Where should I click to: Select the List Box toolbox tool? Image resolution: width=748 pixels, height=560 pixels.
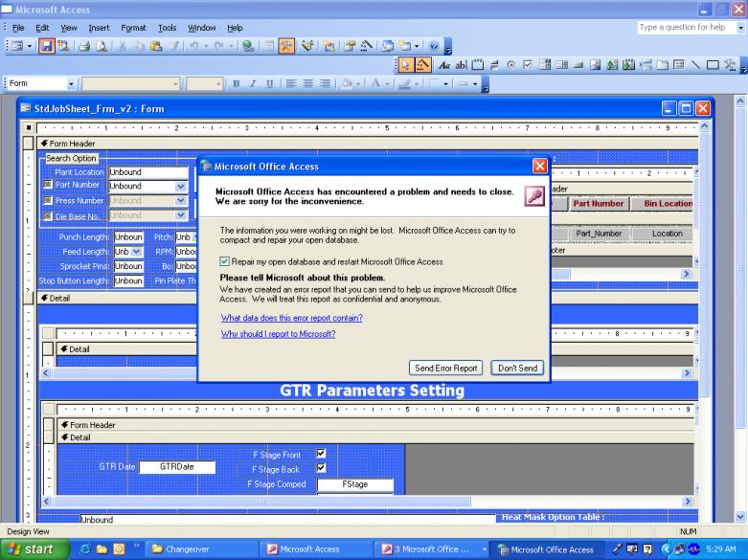point(561,65)
